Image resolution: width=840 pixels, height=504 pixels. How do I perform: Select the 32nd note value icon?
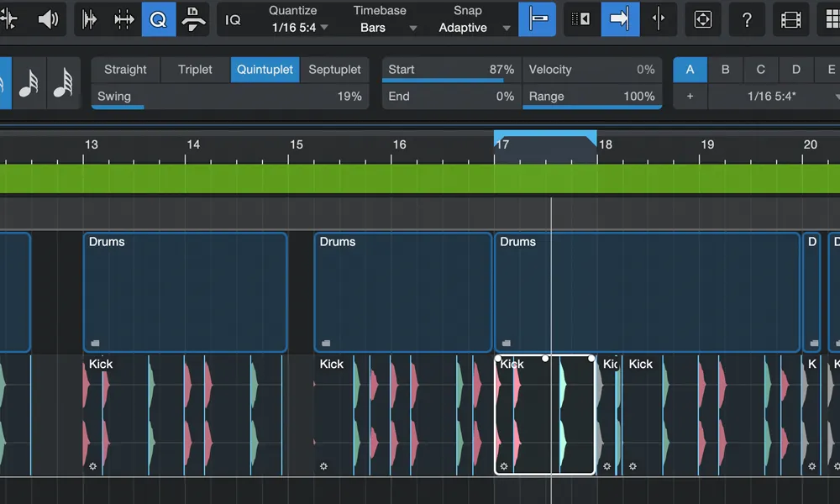(x=29, y=83)
